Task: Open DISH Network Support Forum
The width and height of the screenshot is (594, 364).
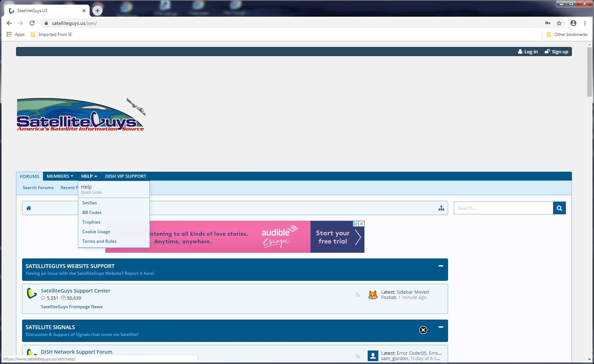Action: point(77,352)
